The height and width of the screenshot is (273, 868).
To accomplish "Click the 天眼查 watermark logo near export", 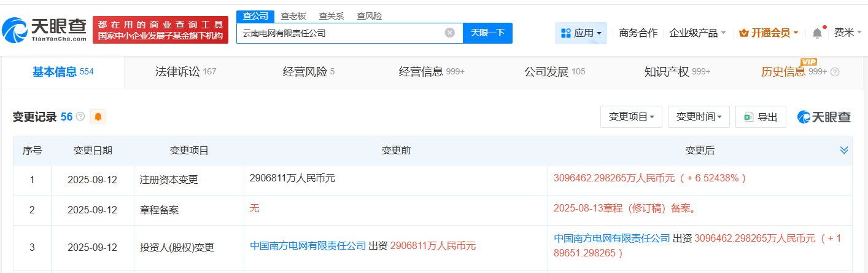I will pos(824,117).
